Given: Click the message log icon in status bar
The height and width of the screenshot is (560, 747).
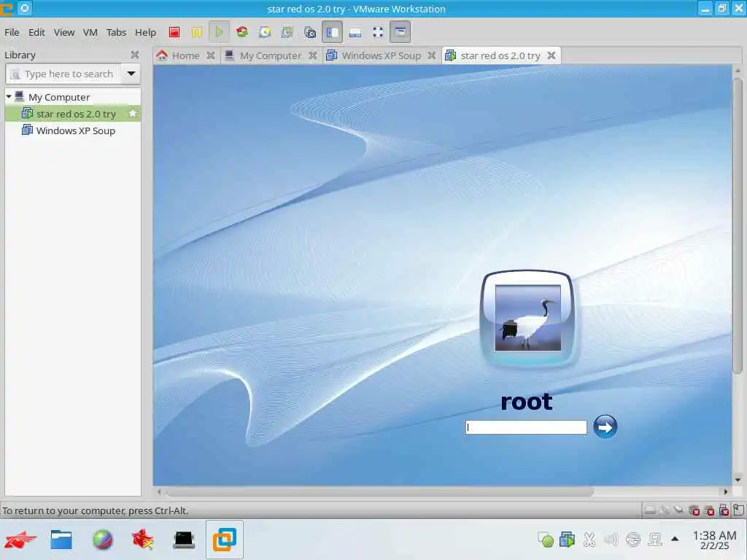Looking at the screenshot, I should tap(739, 510).
